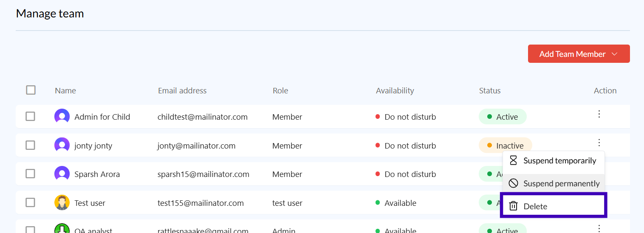The height and width of the screenshot is (233, 644).
Task: Click the trash can Delete icon
Action: (x=513, y=206)
